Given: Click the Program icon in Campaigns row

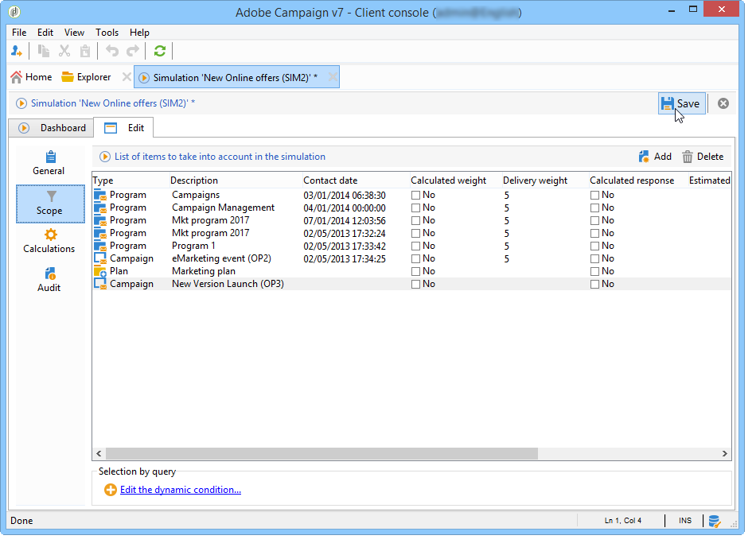Looking at the screenshot, I should coord(100,195).
